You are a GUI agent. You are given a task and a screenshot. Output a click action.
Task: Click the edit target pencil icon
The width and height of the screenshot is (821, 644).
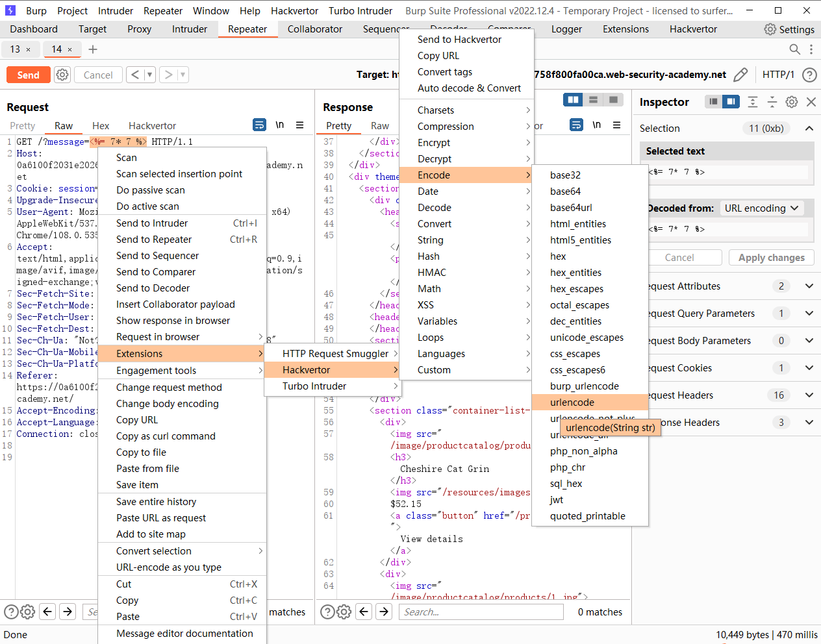[x=740, y=75]
